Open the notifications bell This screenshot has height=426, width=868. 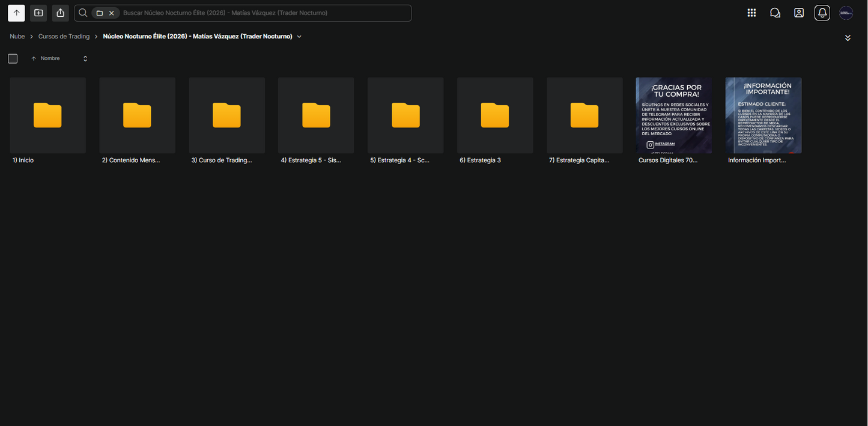[x=822, y=13]
